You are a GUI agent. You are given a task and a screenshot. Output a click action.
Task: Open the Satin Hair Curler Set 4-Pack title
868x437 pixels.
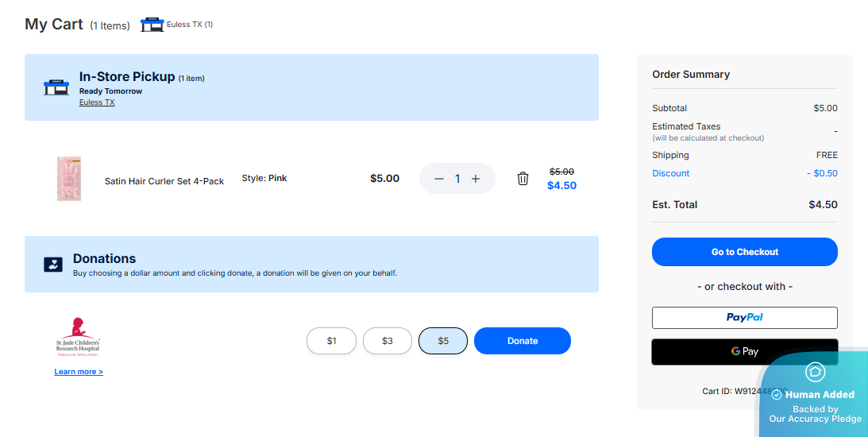[164, 181]
